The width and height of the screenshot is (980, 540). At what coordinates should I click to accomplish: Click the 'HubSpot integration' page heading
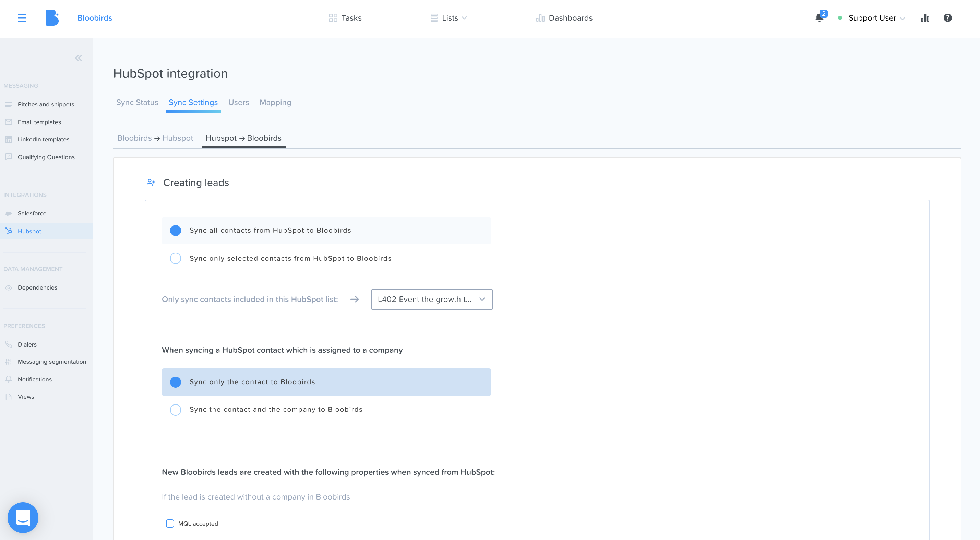(x=170, y=73)
